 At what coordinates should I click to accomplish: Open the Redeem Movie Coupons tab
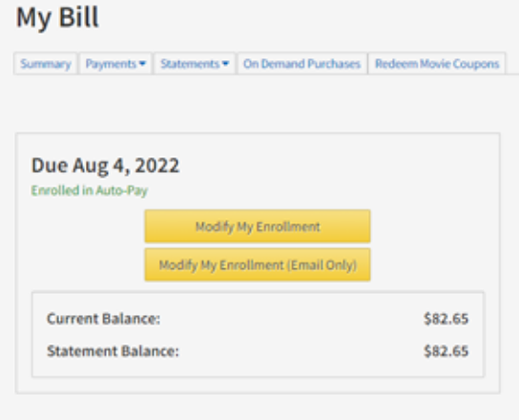tap(437, 64)
